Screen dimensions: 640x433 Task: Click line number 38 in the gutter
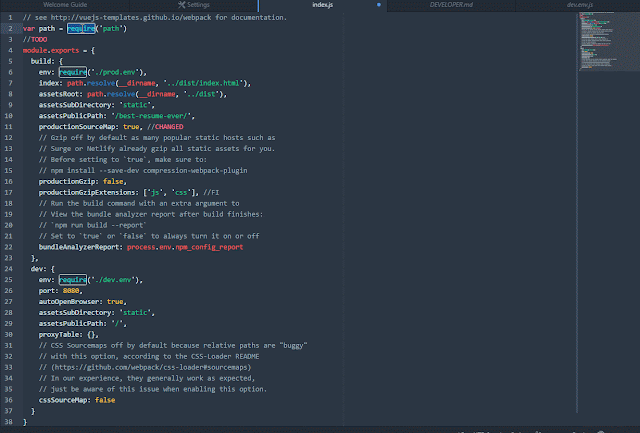pyautogui.click(x=9, y=422)
